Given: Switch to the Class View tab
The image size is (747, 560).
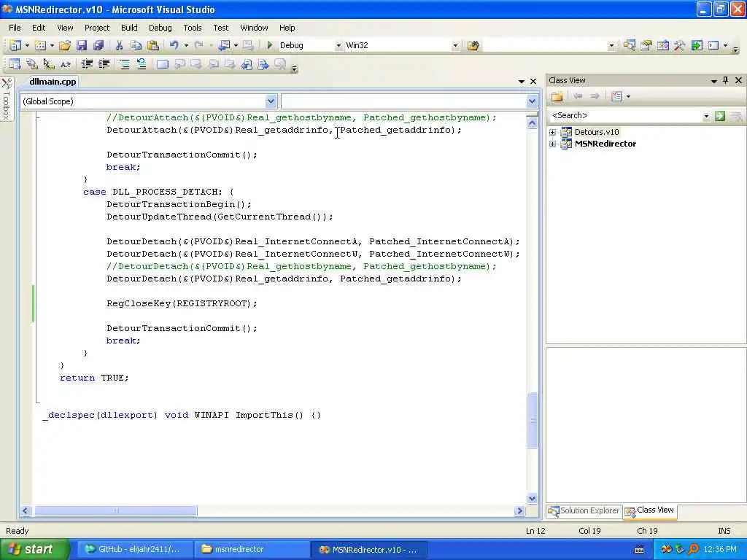Looking at the screenshot, I should pyautogui.click(x=650, y=510).
